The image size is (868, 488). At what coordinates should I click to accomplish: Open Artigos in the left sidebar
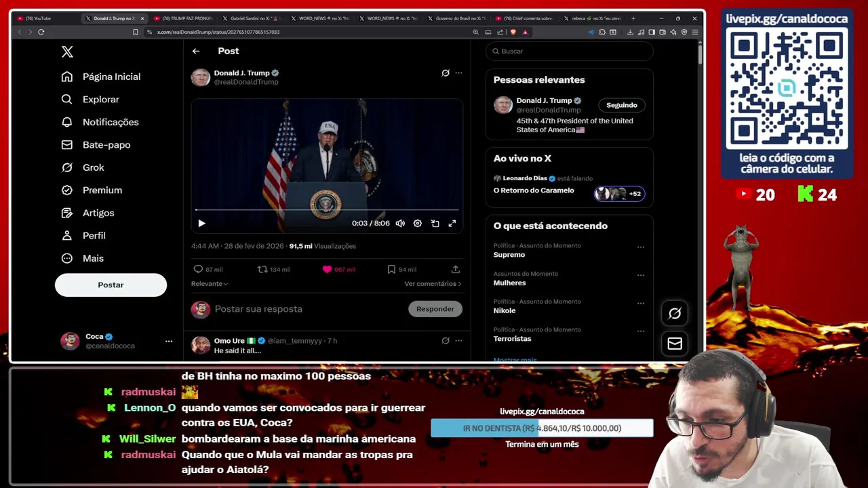click(x=66, y=213)
